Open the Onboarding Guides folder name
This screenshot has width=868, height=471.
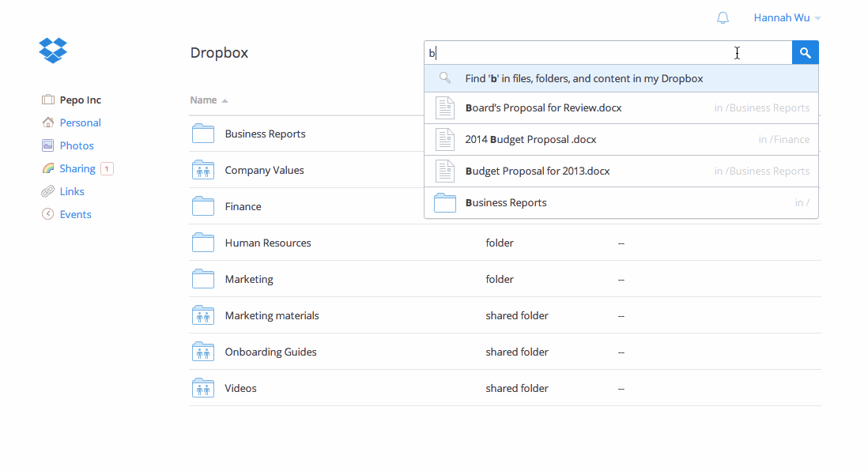click(x=270, y=352)
